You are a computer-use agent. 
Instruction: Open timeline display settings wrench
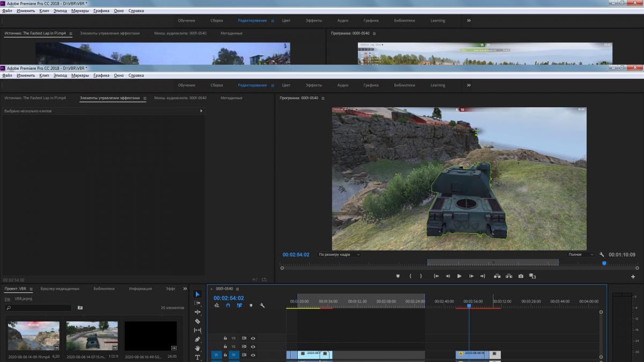click(x=262, y=306)
